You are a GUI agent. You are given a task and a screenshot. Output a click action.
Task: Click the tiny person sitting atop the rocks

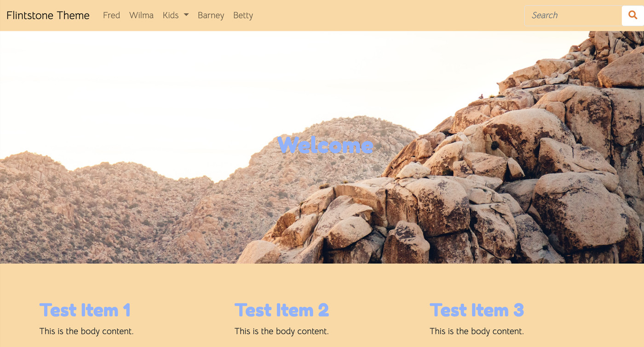(481, 97)
